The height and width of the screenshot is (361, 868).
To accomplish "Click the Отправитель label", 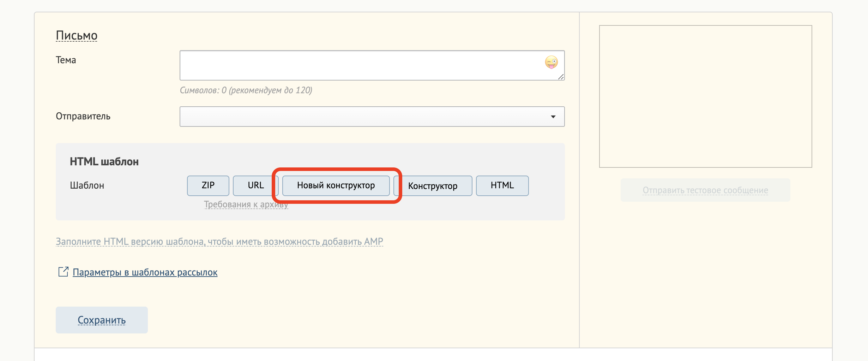I will click(83, 116).
